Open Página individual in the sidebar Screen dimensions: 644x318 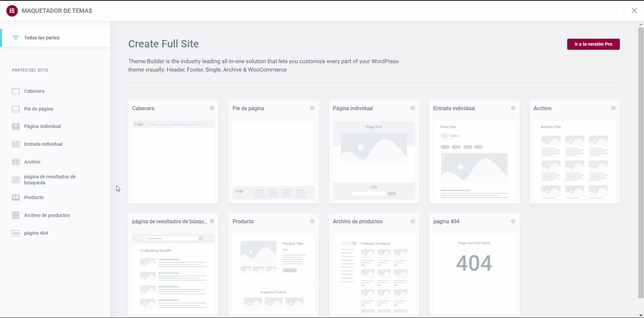click(x=42, y=126)
